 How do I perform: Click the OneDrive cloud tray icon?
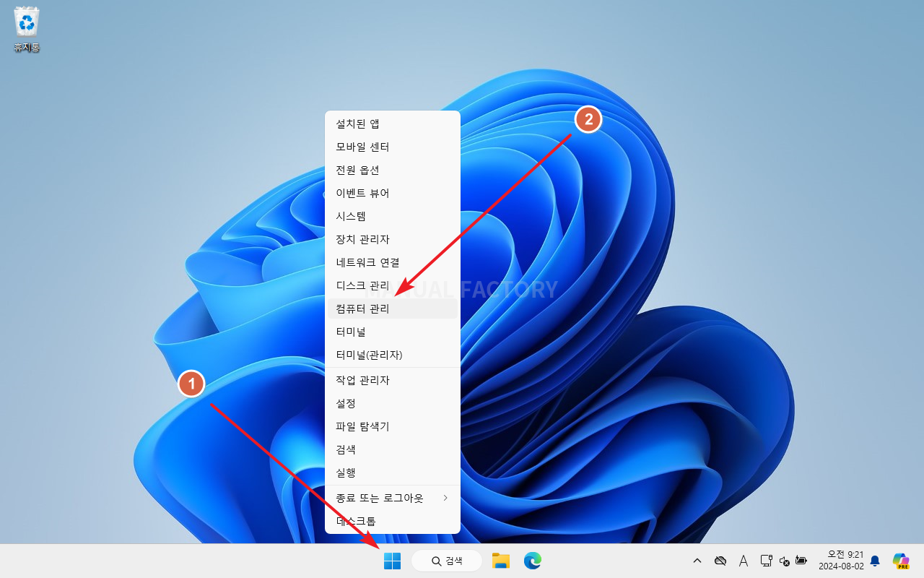coord(720,561)
